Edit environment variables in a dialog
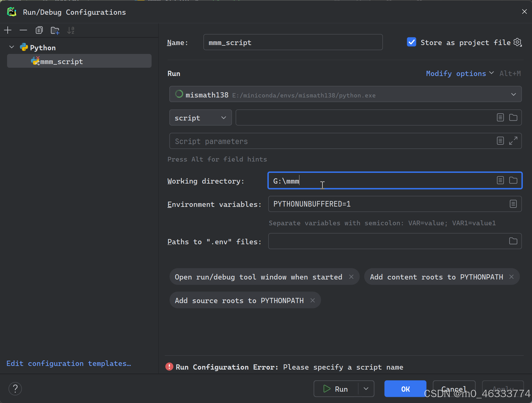The height and width of the screenshot is (403, 532). (513, 204)
